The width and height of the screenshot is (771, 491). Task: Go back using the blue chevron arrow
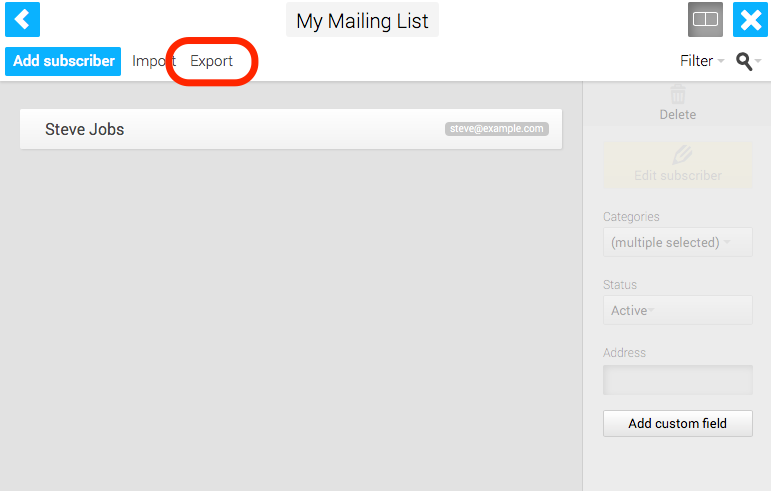22,20
